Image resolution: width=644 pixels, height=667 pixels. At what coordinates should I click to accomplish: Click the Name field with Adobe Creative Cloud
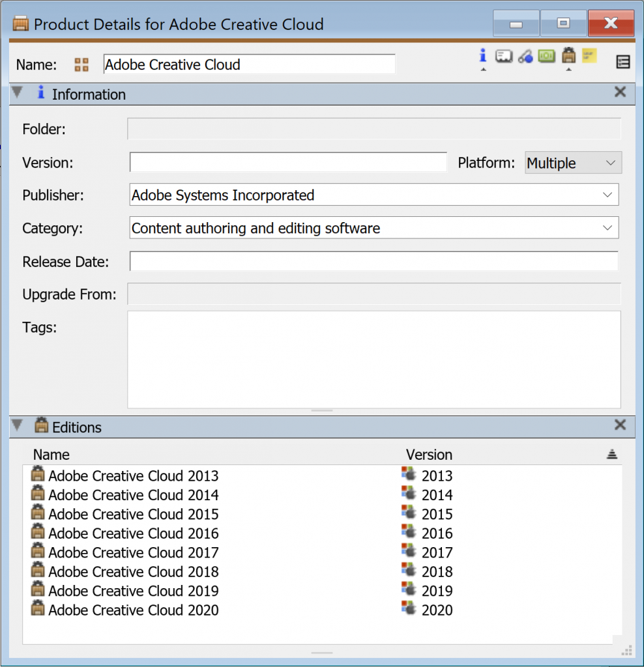(x=249, y=64)
